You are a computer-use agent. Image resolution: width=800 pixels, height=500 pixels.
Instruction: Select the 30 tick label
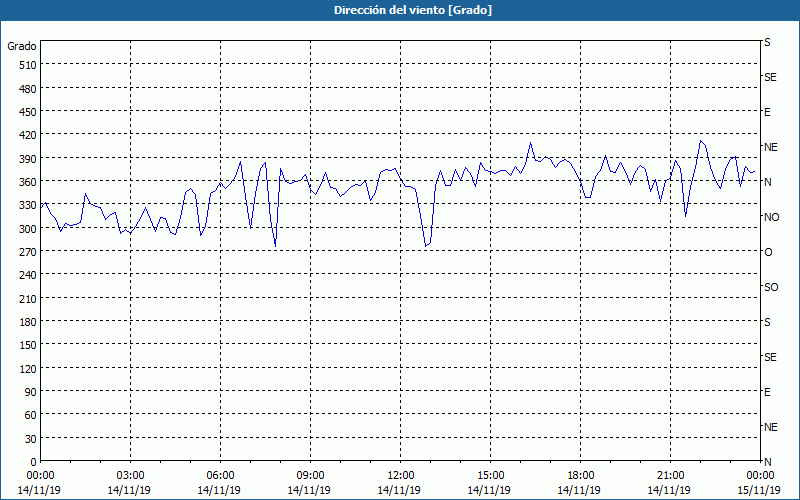31,439
